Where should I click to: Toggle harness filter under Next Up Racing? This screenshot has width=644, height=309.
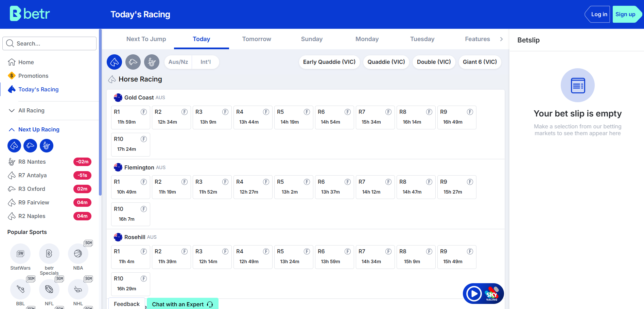(x=47, y=146)
